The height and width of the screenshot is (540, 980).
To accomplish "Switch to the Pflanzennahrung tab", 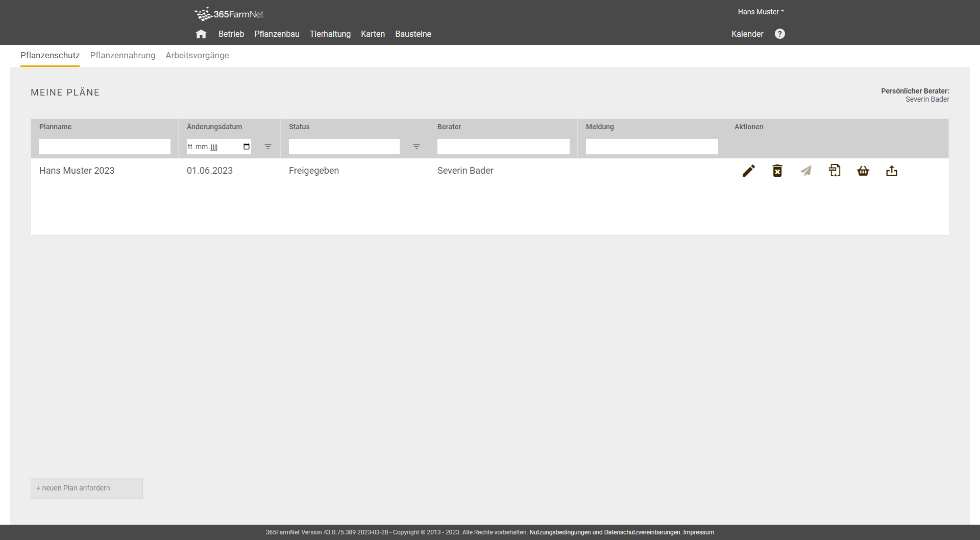I will coord(122,55).
